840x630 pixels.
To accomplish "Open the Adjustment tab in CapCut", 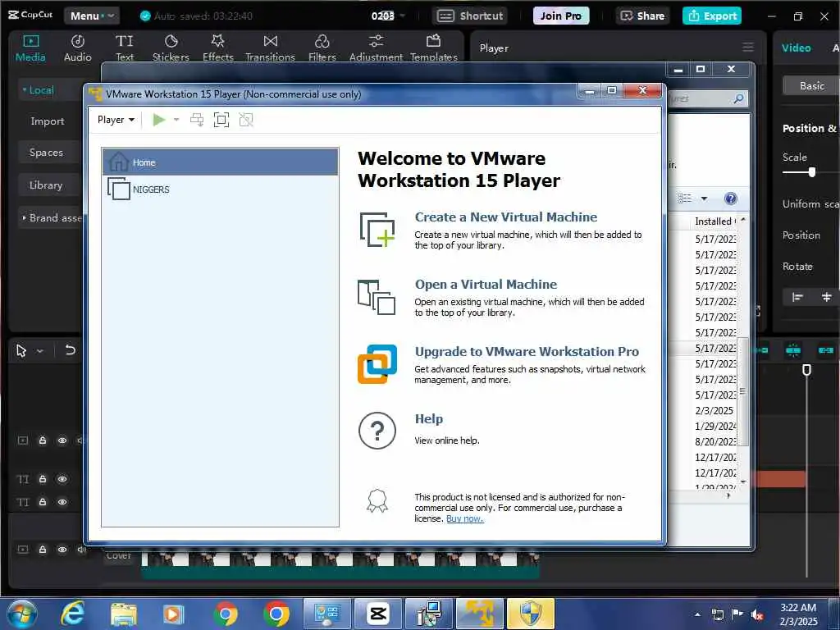I will (x=376, y=48).
